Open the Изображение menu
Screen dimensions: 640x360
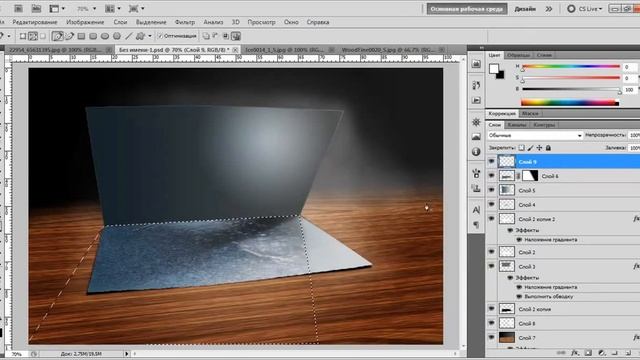(x=85, y=22)
